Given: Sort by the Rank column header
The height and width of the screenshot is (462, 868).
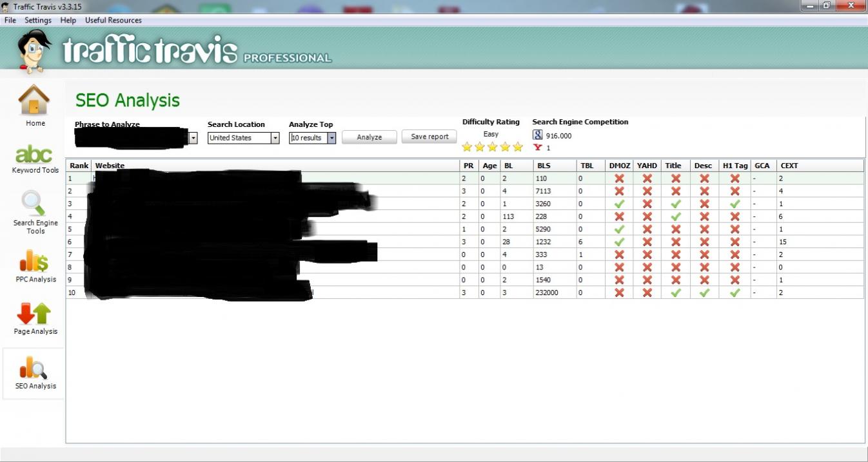Looking at the screenshot, I should [x=79, y=166].
